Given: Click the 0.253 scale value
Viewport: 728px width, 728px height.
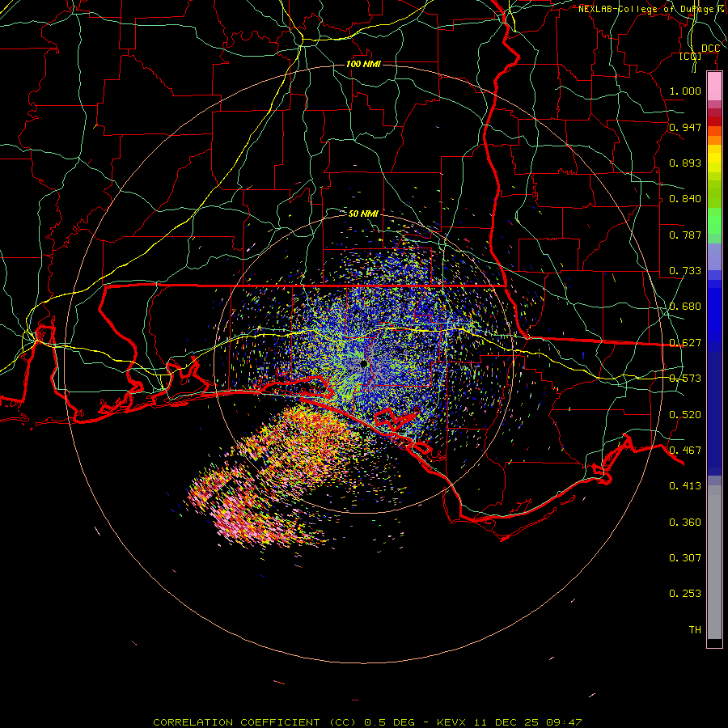Looking at the screenshot, I should click(x=685, y=594).
